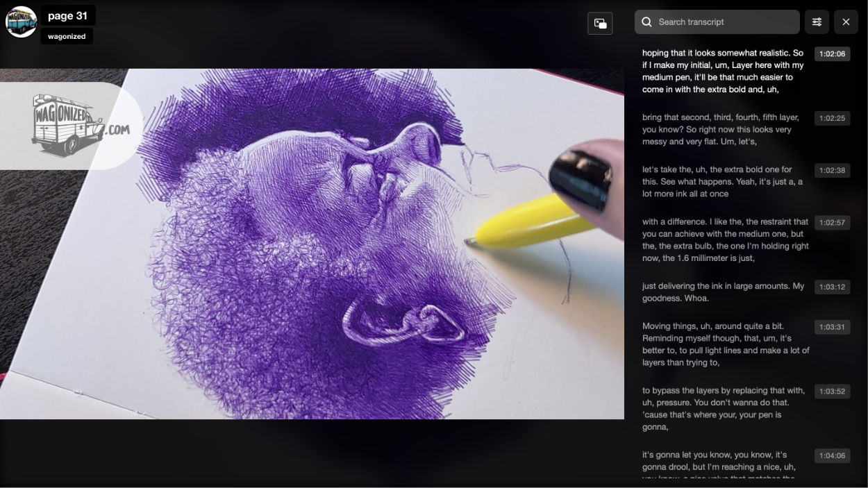Select transcript line 'just delivering the ink in large amounts'
The height and width of the screenshot is (488, 868).
coord(724,292)
